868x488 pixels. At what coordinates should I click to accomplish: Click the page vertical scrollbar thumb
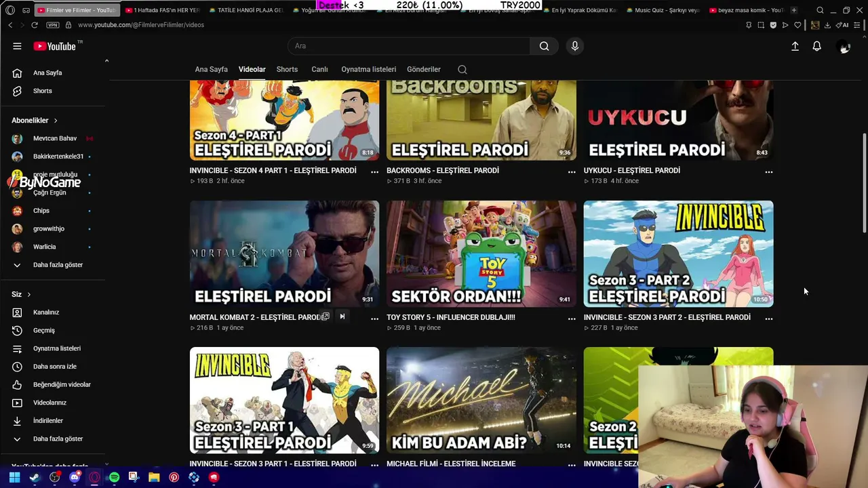coord(864,183)
